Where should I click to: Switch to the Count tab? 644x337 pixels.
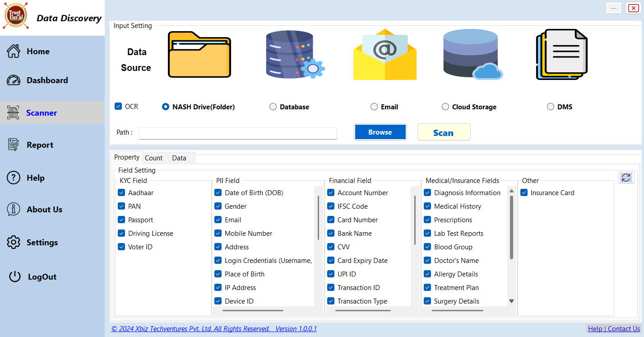point(154,158)
